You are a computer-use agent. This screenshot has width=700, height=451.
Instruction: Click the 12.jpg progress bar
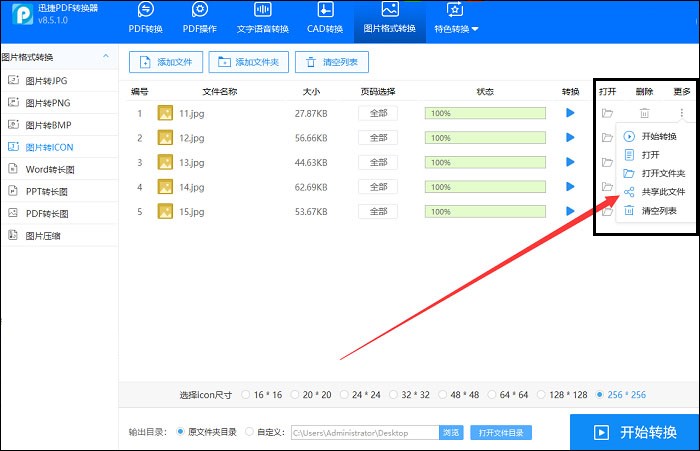[x=485, y=138]
